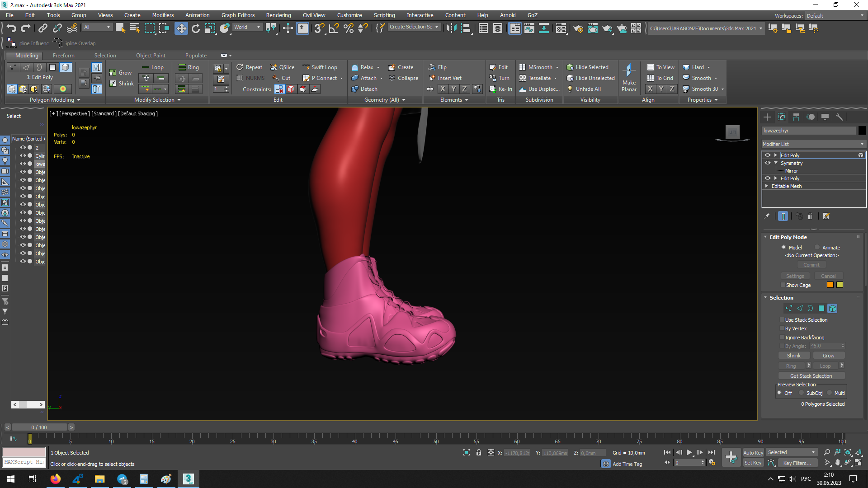Click the Get Stack Selection button
The height and width of the screenshot is (488, 868).
pos(811,376)
